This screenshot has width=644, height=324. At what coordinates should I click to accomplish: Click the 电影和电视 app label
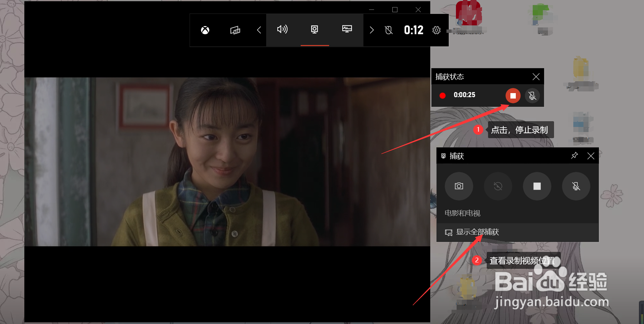(462, 213)
